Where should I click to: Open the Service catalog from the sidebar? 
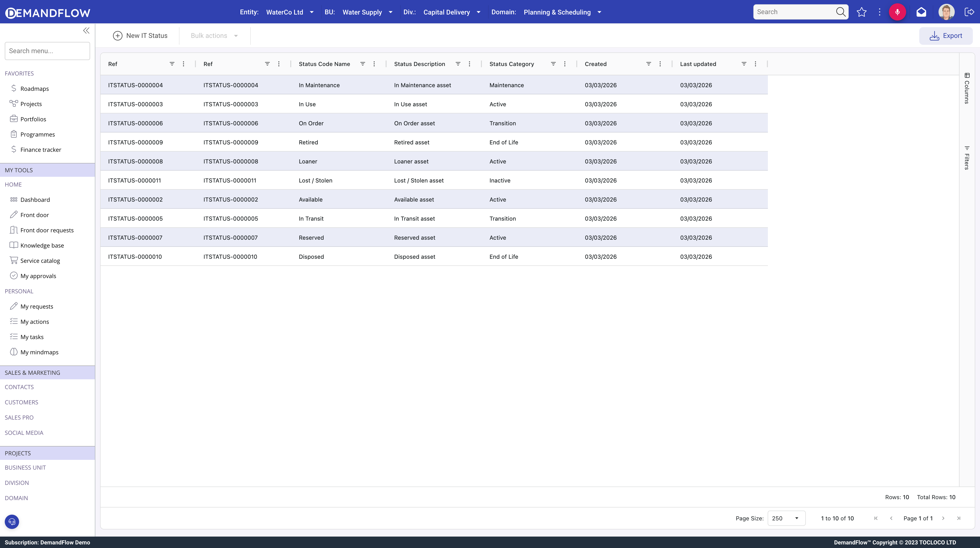40,260
